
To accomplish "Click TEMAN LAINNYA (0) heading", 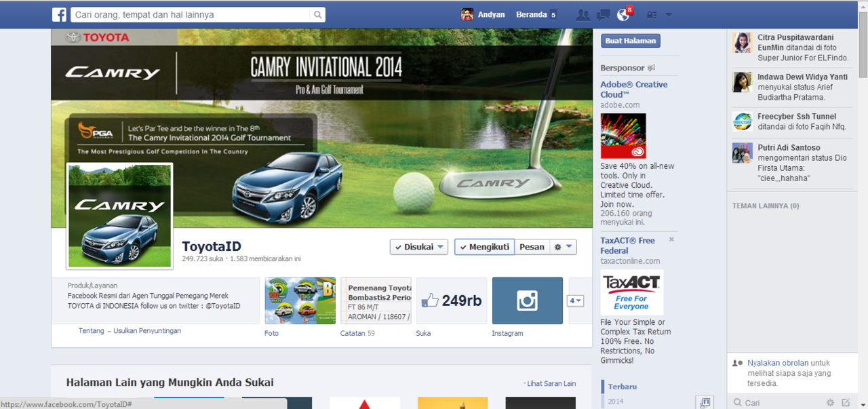I will (766, 206).
